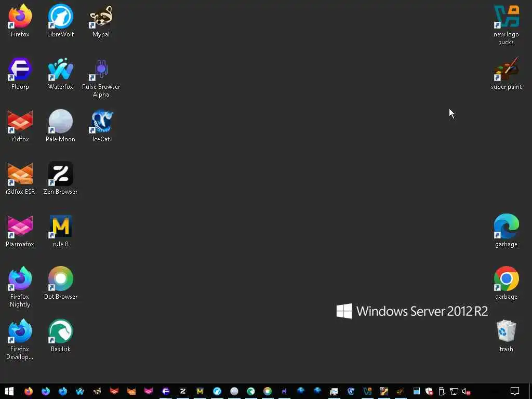Viewport: 532px width, 399px height.
Task: Select the Mypal raccoon desktop icon
Action: [101, 21]
